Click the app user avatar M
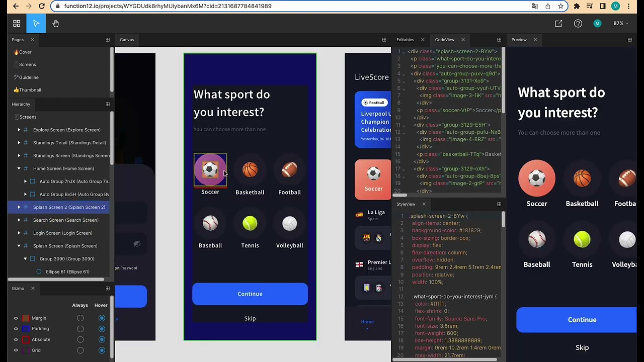This screenshot has width=644, height=362. (x=597, y=24)
